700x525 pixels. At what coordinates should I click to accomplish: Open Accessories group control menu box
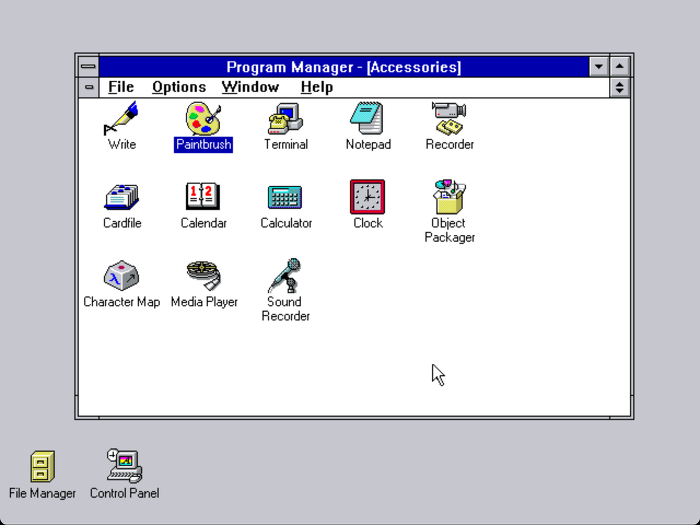[89, 88]
